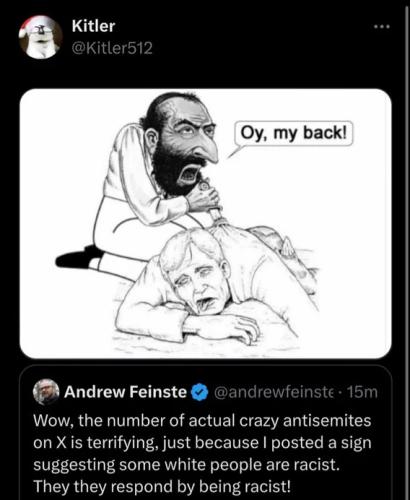
Task: Click the 'Oy, my back!' speech bubble
Action: [293, 134]
